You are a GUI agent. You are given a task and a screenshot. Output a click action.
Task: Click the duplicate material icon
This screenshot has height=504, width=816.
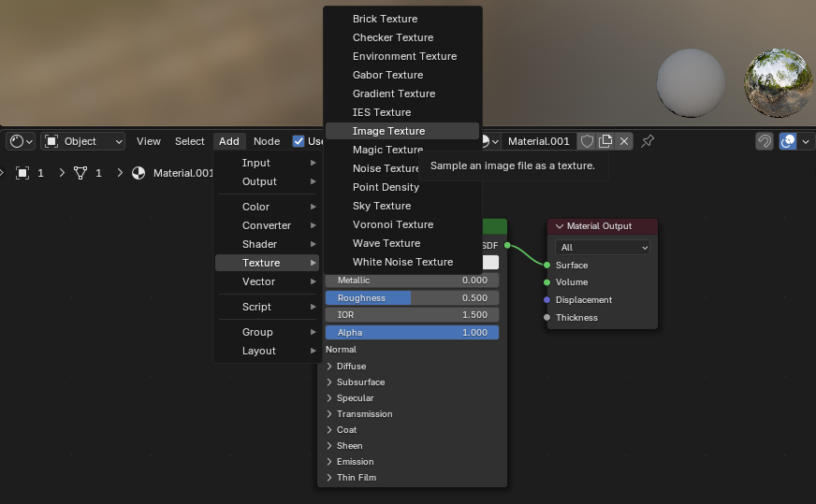click(605, 141)
